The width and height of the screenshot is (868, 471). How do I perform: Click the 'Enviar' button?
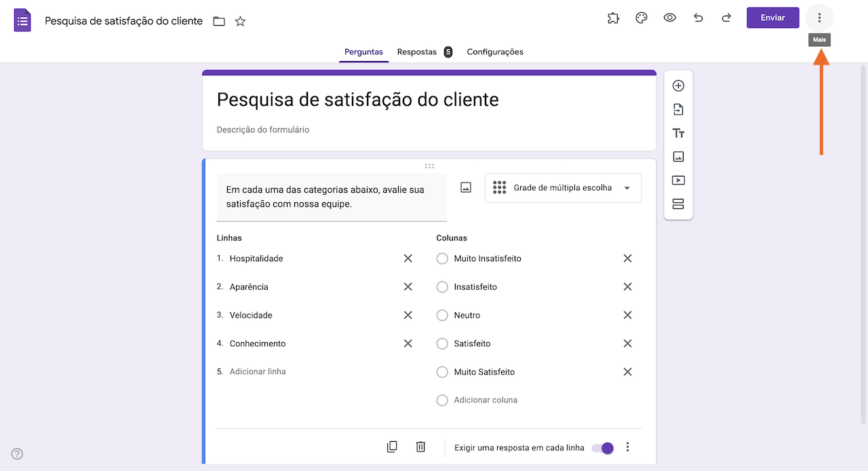click(x=772, y=18)
